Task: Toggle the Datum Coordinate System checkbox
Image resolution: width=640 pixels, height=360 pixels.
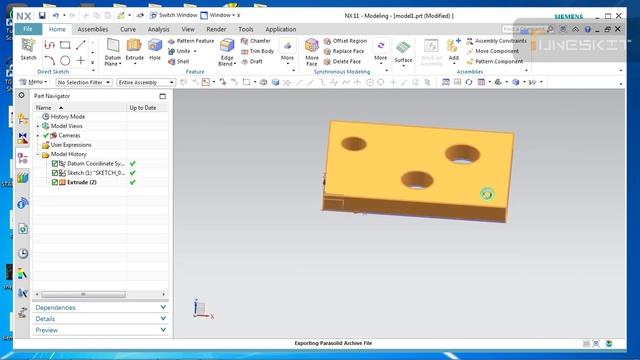Action: click(x=55, y=164)
